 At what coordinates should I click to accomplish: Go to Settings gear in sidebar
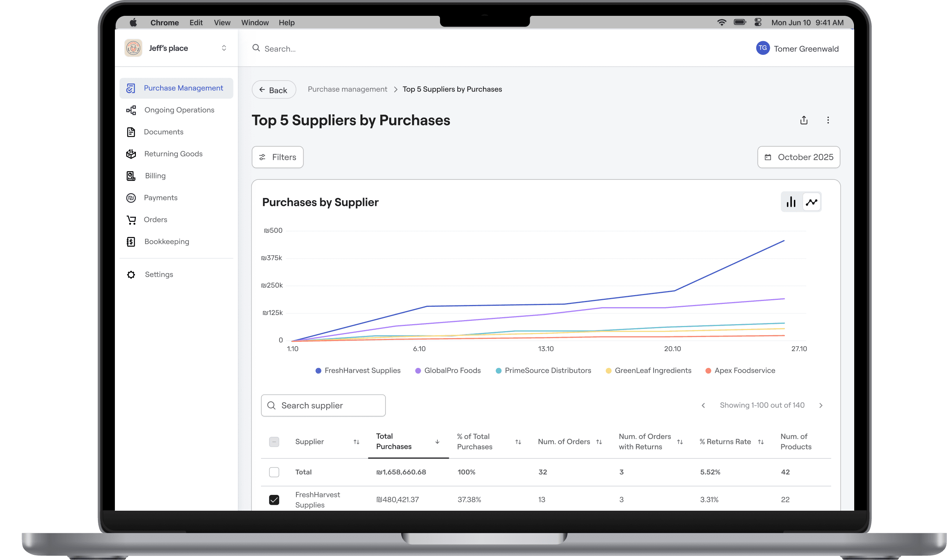point(131,274)
